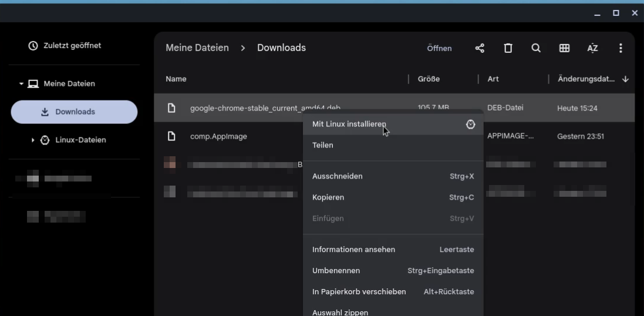Expand the Linux-Dateien tree node

pyautogui.click(x=33, y=140)
